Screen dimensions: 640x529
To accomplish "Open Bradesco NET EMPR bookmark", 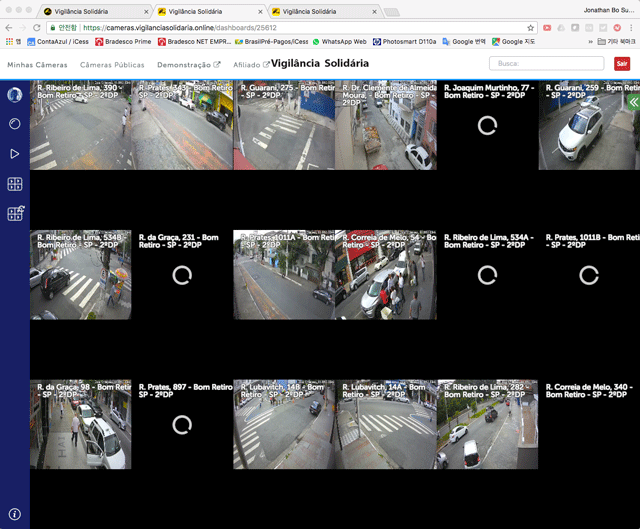I will coord(195,42).
